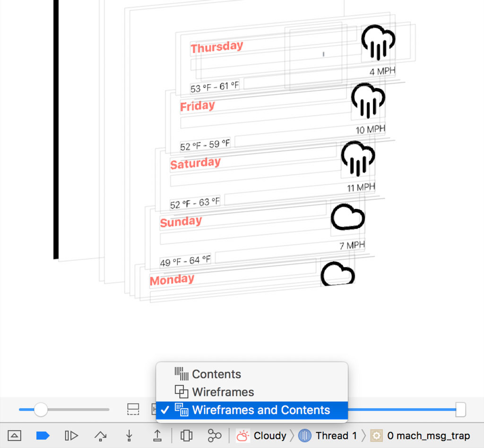Open the Debug Memory Graph
Image resolution: width=484 pixels, height=448 pixels.
(214, 435)
